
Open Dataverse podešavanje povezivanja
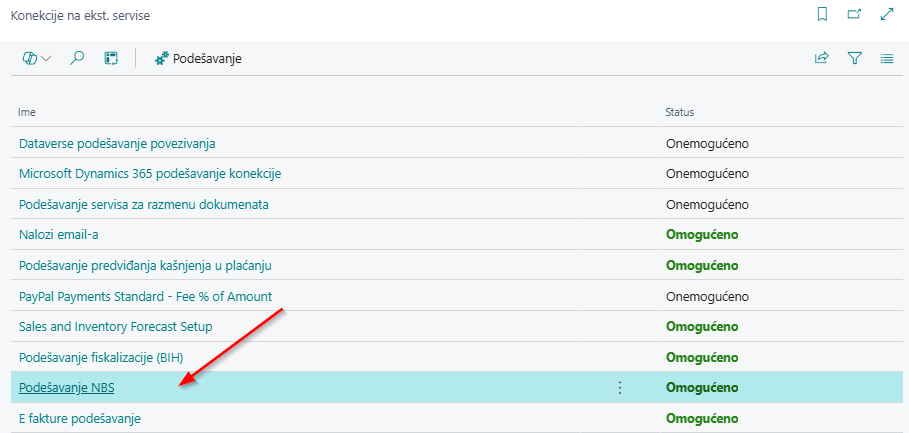(x=117, y=143)
